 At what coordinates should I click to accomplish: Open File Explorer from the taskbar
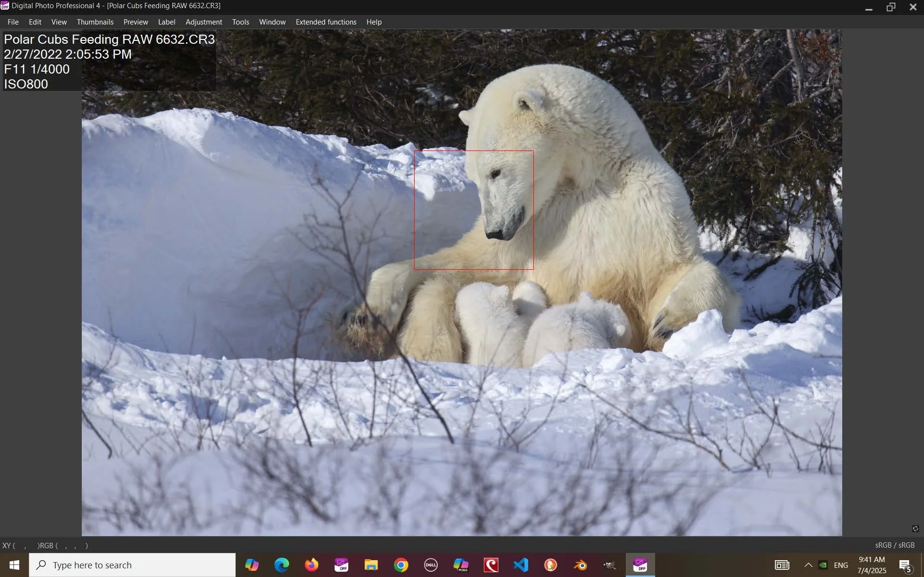(371, 565)
